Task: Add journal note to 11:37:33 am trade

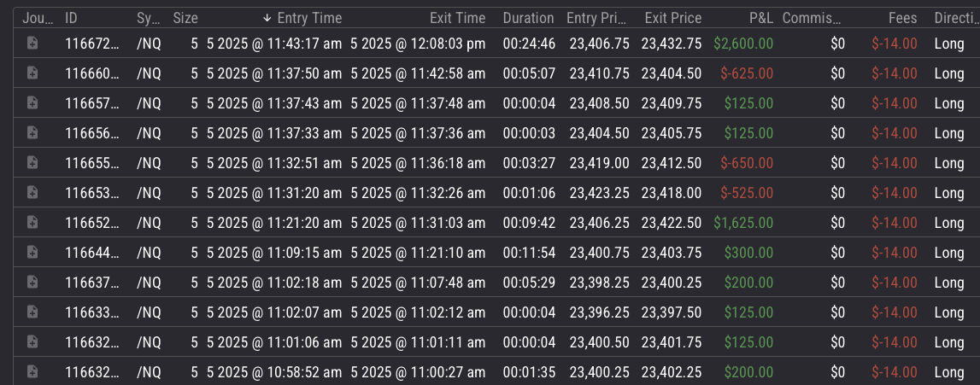Action: (32, 133)
